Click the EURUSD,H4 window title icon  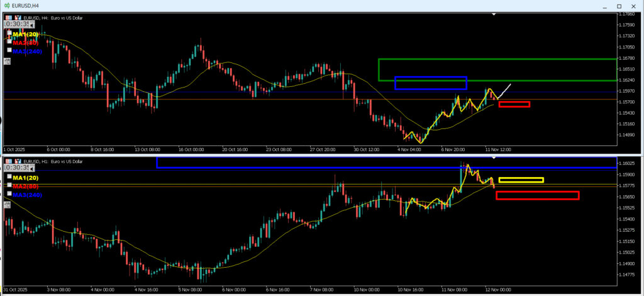tap(6, 6)
